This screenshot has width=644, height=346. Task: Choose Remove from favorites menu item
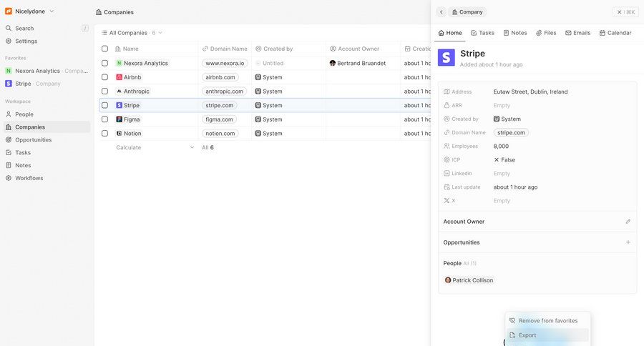pyautogui.click(x=547, y=321)
